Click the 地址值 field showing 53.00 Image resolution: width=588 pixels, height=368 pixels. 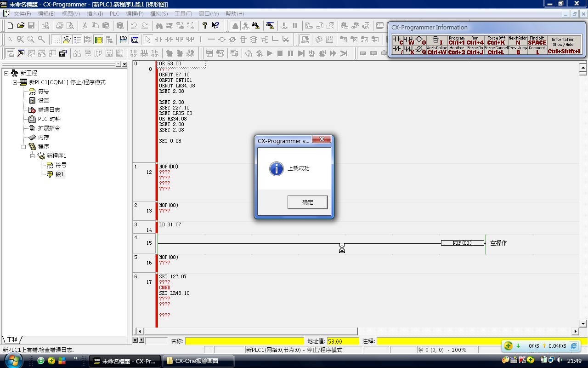pyautogui.click(x=343, y=341)
